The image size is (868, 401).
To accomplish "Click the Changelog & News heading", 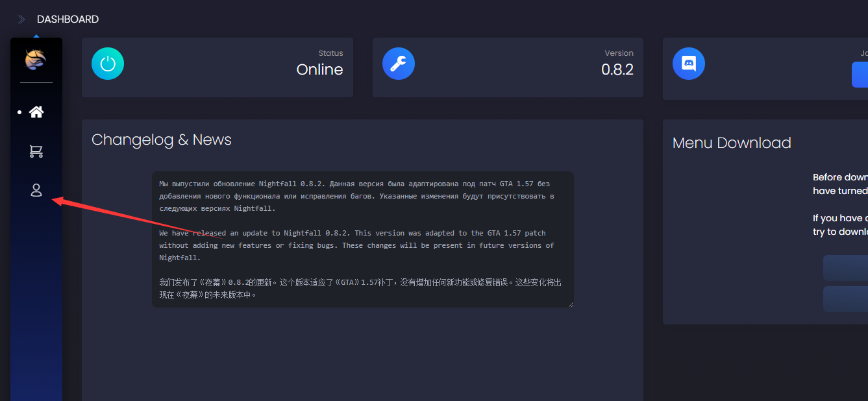I will click(162, 140).
